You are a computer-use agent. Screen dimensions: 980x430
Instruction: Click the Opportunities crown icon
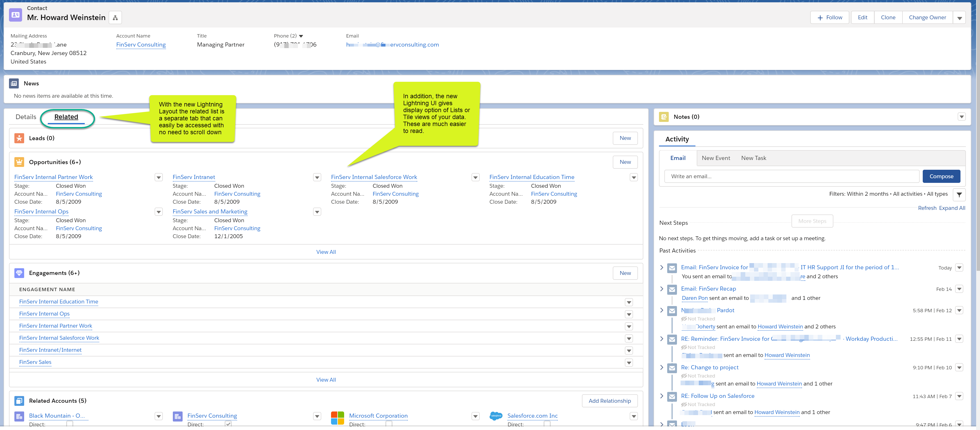[19, 162]
